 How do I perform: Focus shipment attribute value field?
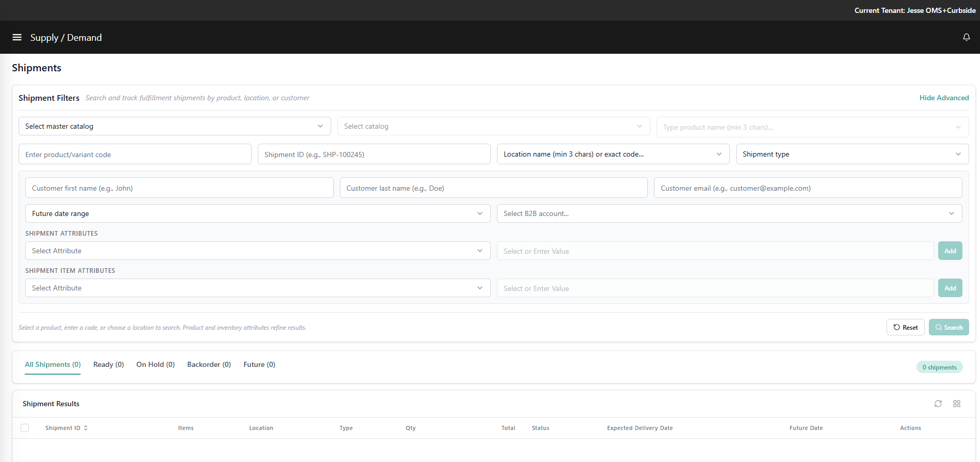click(715, 251)
